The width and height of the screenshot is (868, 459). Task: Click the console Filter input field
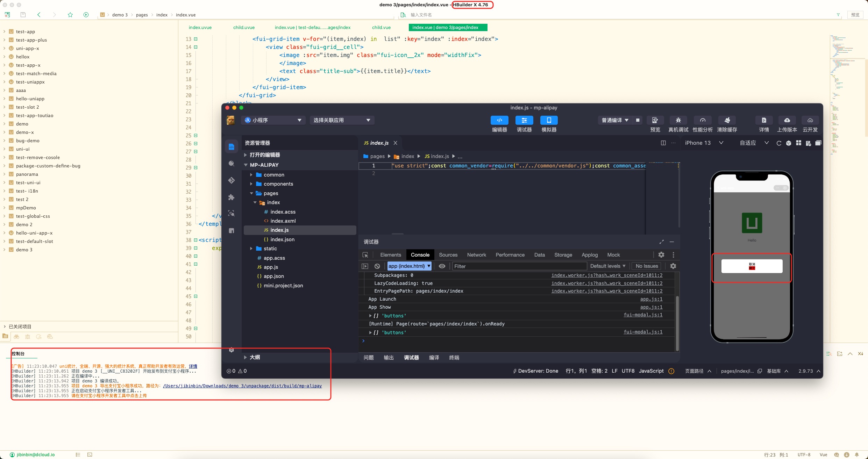click(x=519, y=266)
